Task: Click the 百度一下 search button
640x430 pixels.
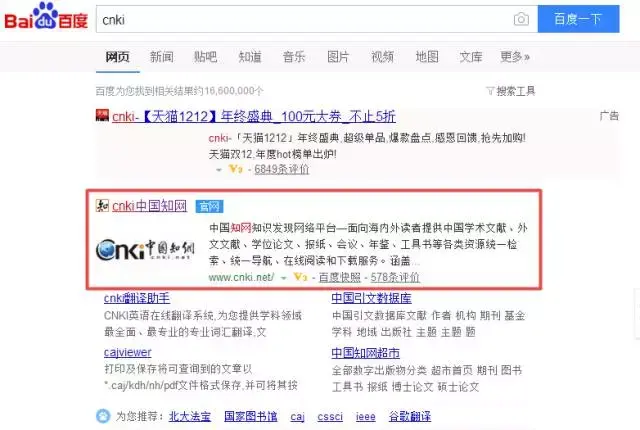Action: (x=578, y=19)
